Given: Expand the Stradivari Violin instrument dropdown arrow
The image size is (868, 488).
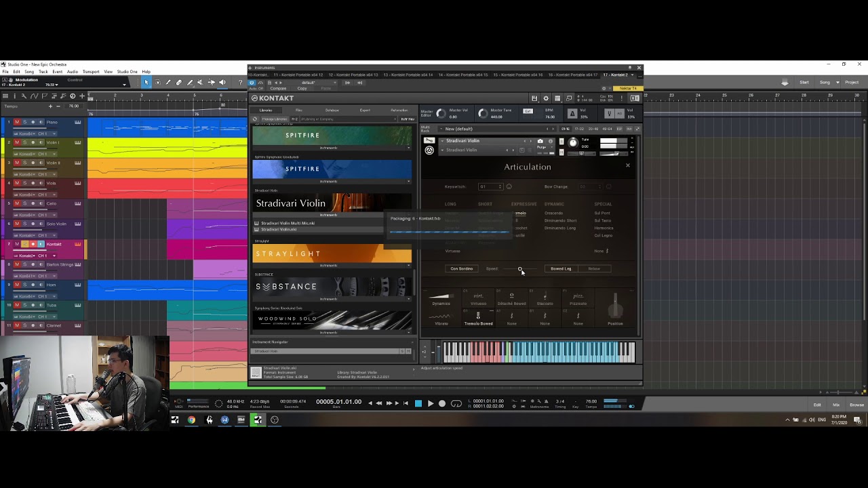Looking at the screenshot, I should [x=442, y=140].
